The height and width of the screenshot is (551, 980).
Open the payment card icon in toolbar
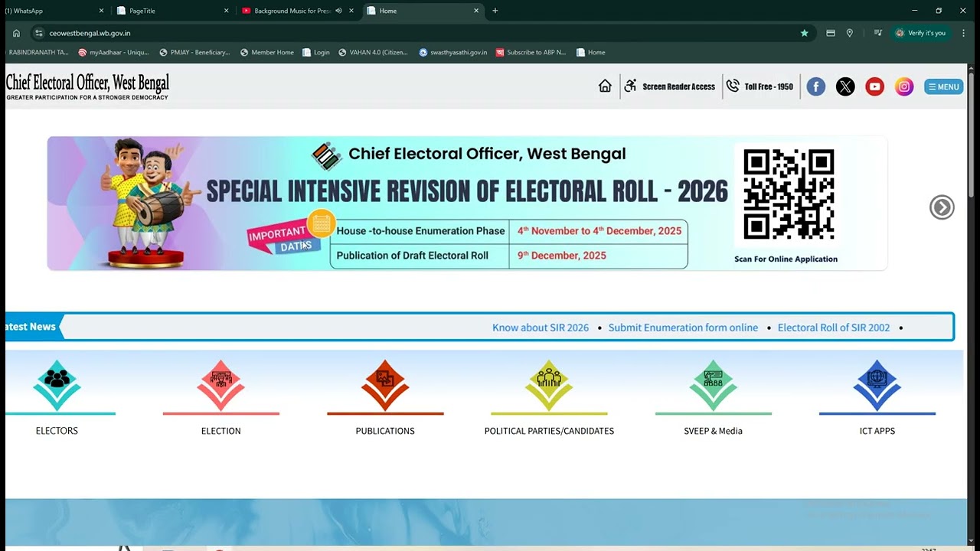[x=831, y=33]
